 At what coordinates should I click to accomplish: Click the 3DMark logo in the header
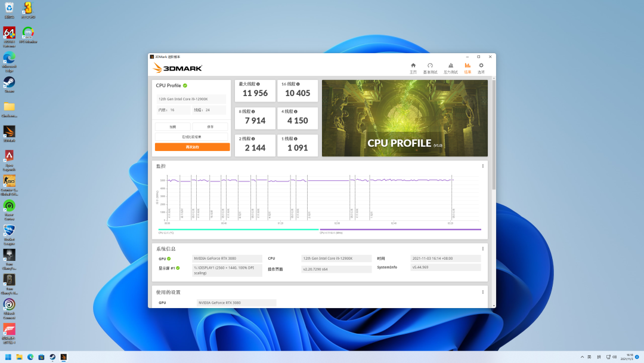177,68
